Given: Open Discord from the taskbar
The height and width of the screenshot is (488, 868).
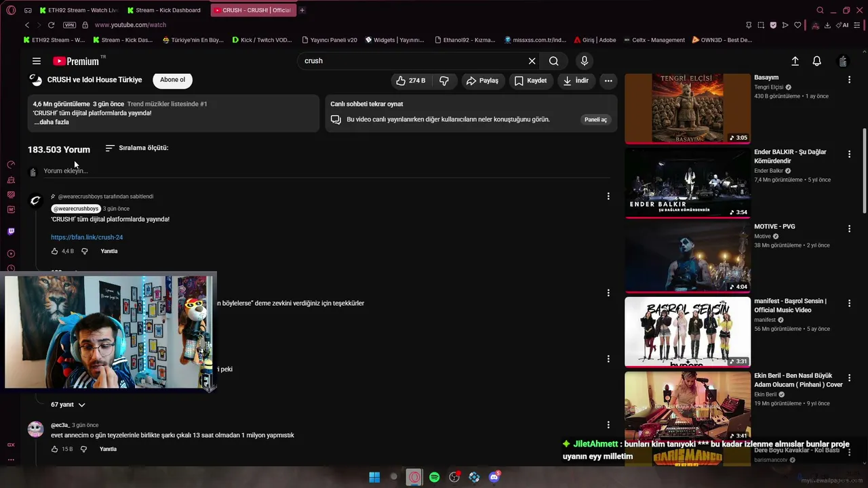Looking at the screenshot, I should 494,477.
